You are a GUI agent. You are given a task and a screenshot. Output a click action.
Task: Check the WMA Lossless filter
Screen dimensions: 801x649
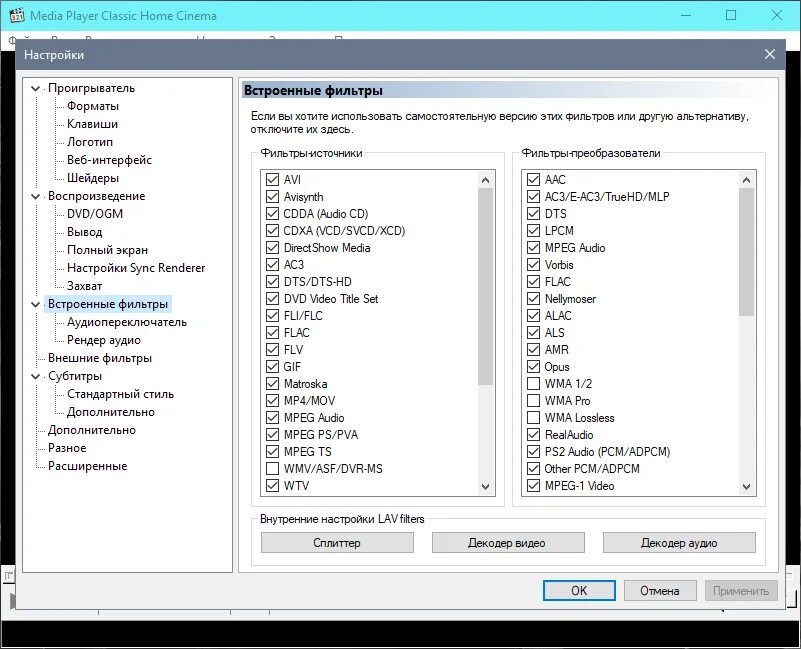click(533, 418)
